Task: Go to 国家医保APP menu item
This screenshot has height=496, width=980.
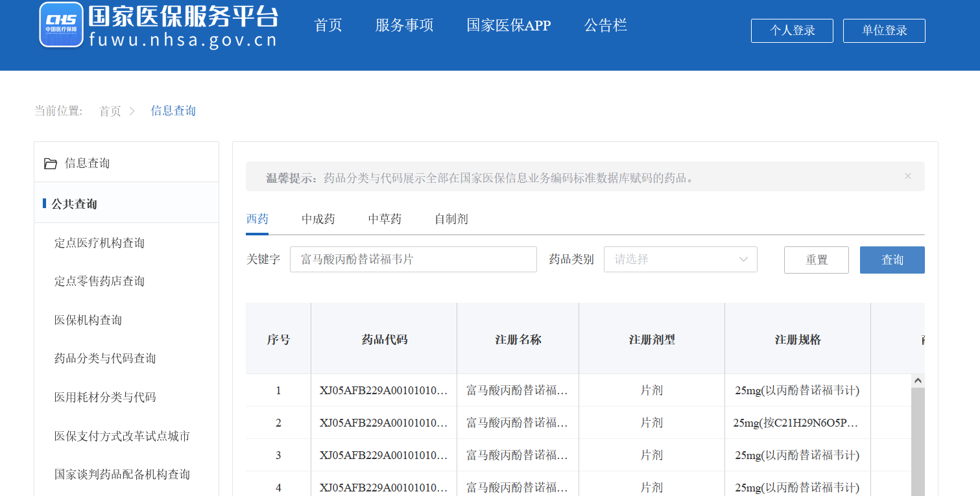Action: (x=508, y=25)
